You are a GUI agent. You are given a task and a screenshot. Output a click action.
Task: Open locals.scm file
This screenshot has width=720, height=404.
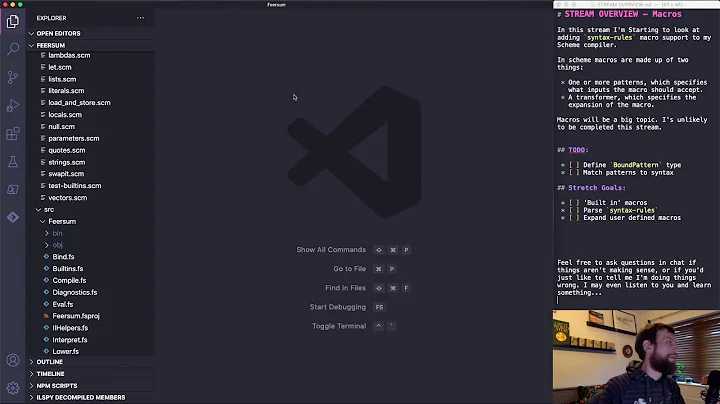(65, 115)
